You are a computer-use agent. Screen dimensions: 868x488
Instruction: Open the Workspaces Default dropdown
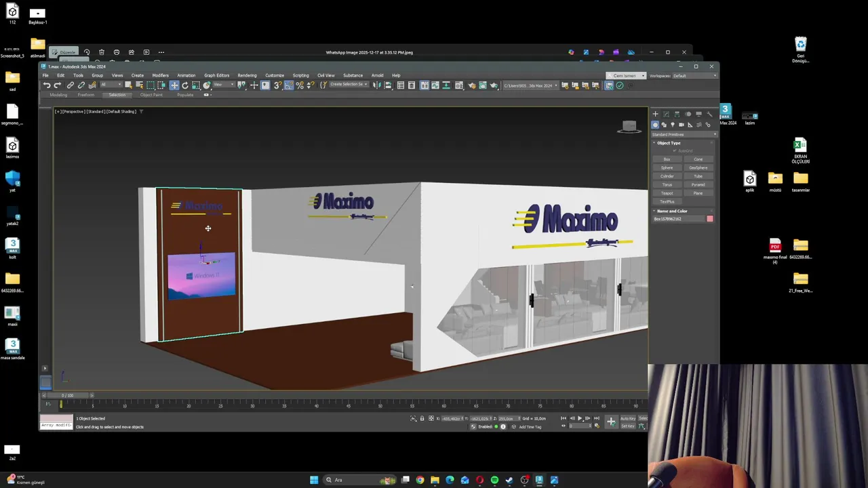click(694, 76)
